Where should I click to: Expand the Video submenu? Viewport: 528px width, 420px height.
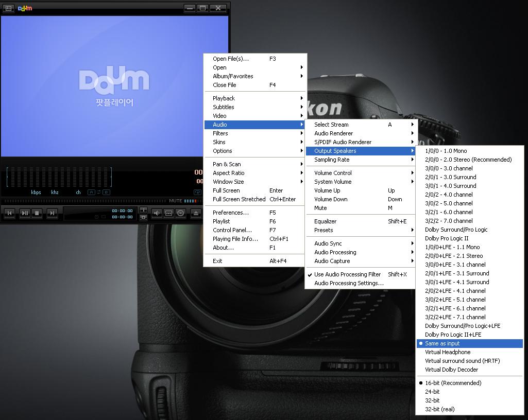tap(256, 116)
